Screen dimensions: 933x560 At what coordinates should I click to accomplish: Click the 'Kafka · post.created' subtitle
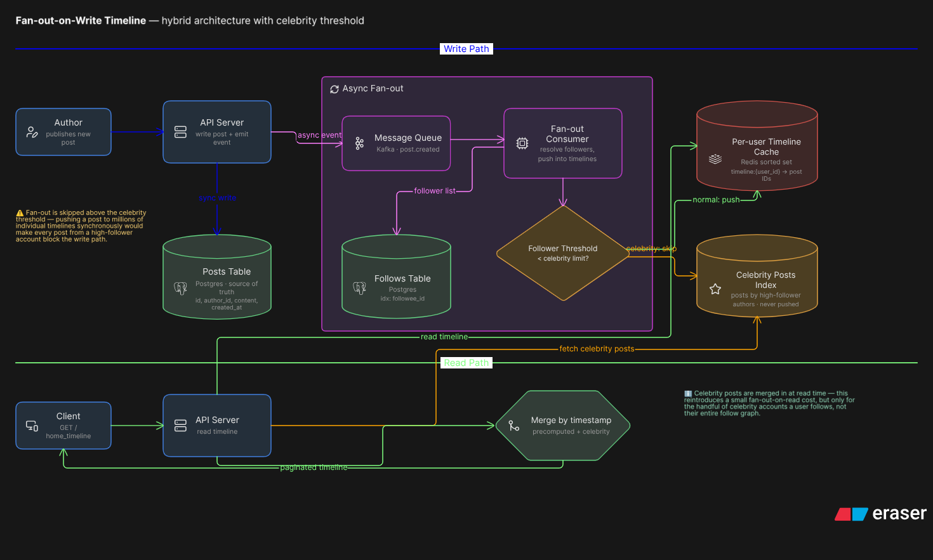408,150
